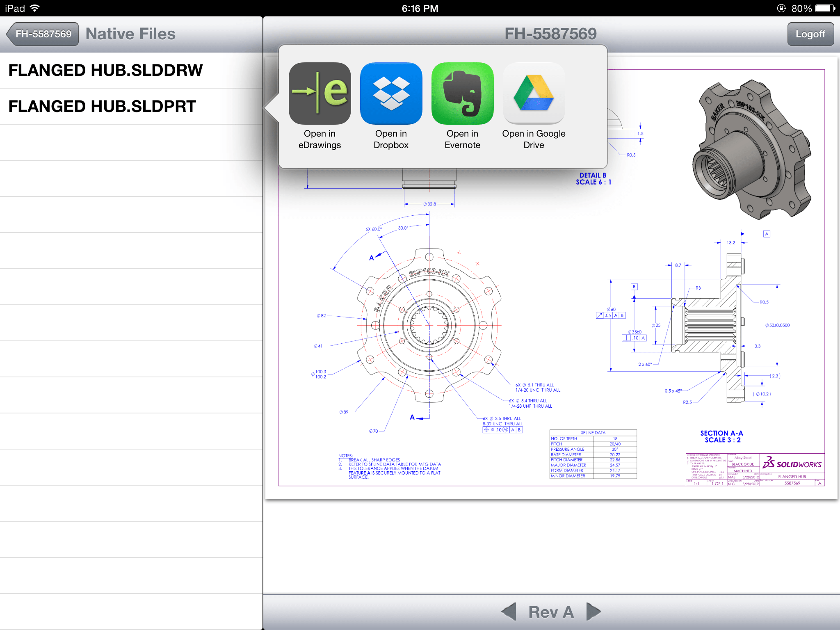
Task: Go back to FH-5587569
Action: pyautogui.click(x=43, y=34)
